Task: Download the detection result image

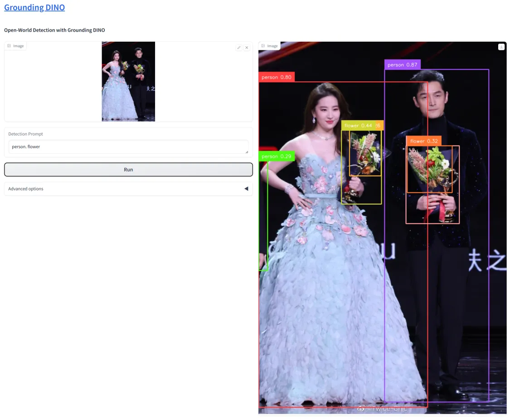Action: point(501,47)
